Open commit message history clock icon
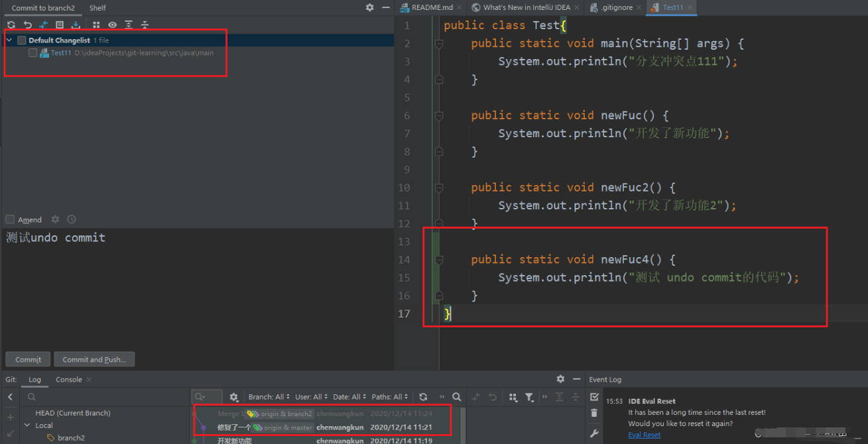Screen dimensions: 868x444 (x=72, y=219)
